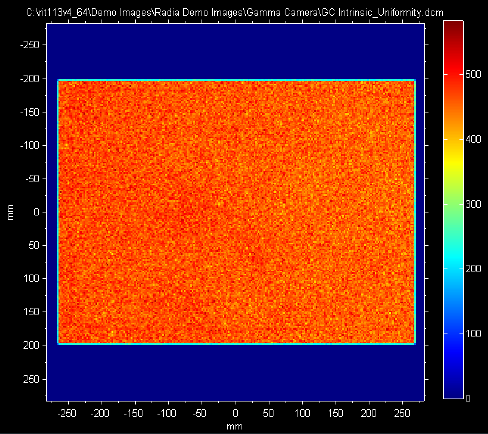This screenshot has height=434, width=488.
Task: Click the 0 tick label on horizontal axis
Action: (235, 413)
